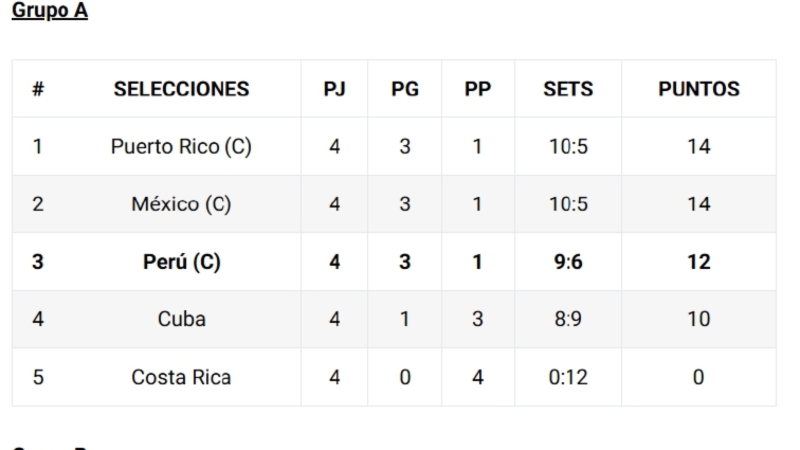Select the SELECCIONES column header
The width and height of the screenshot is (800, 450).
181,89
